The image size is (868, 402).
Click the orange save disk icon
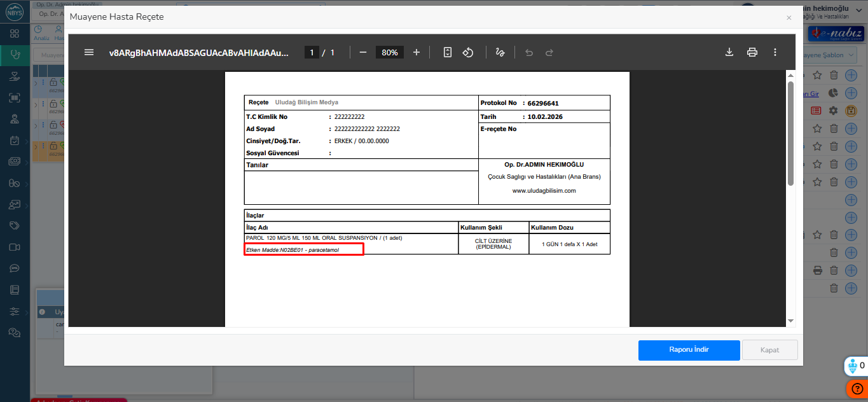(x=851, y=111)
